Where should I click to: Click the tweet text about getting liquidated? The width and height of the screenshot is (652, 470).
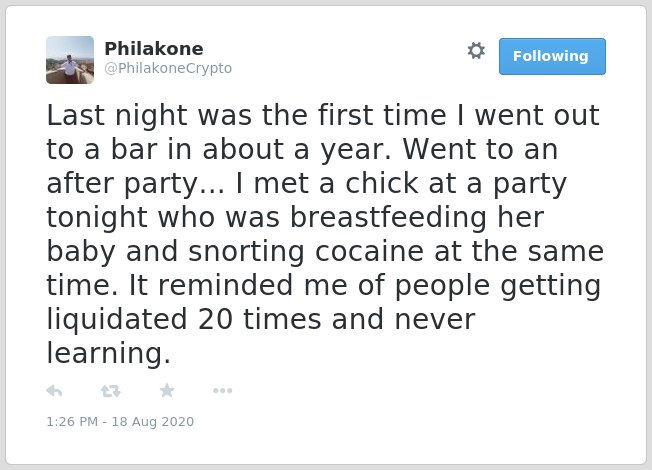coord(324,234)
